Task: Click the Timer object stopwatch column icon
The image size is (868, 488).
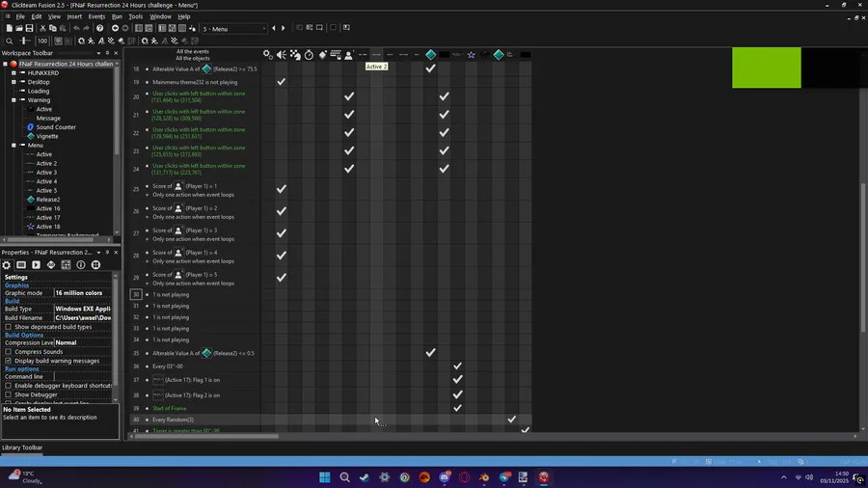Action: pyautogui.click(x=309, y=54)
